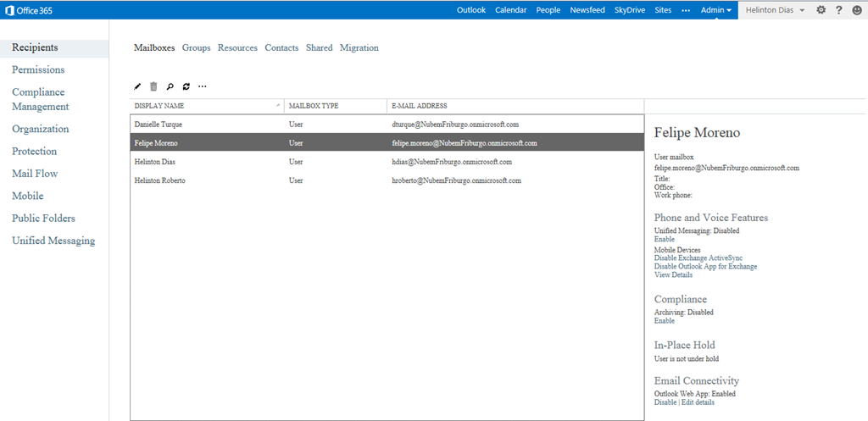Delete the mailbox using the trash icon
Image resolution: width=868 pixels, height=421 pixels.
pyautogui.click(x=154, y=86)
